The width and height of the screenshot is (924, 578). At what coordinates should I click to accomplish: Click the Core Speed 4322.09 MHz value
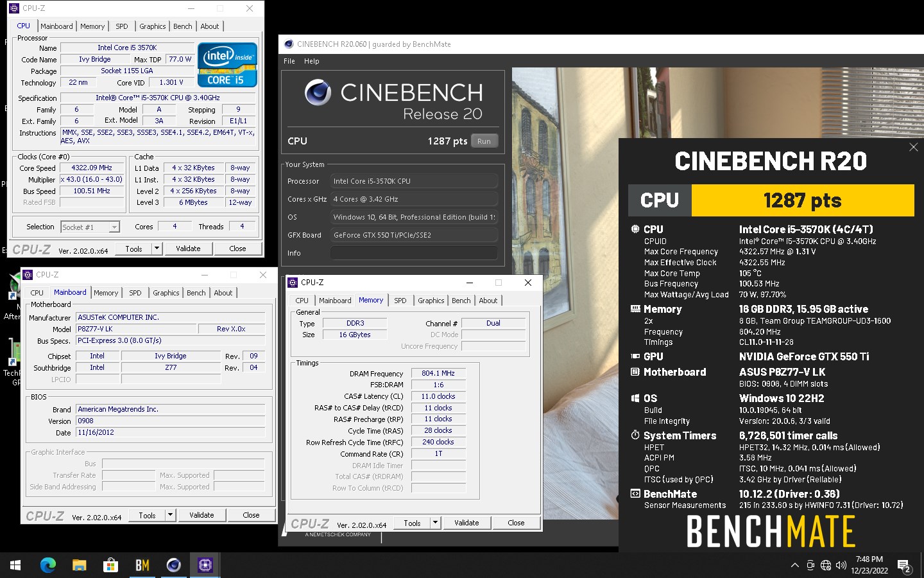92,168
